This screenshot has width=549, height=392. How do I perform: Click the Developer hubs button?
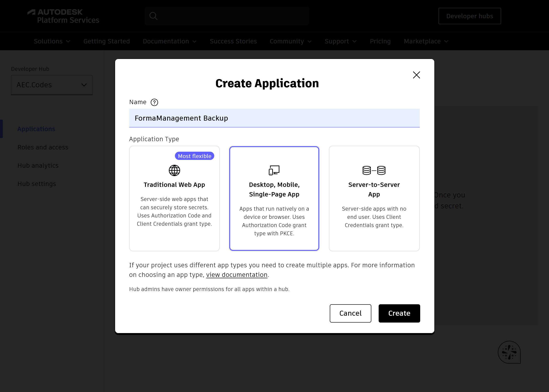[469, 16]
